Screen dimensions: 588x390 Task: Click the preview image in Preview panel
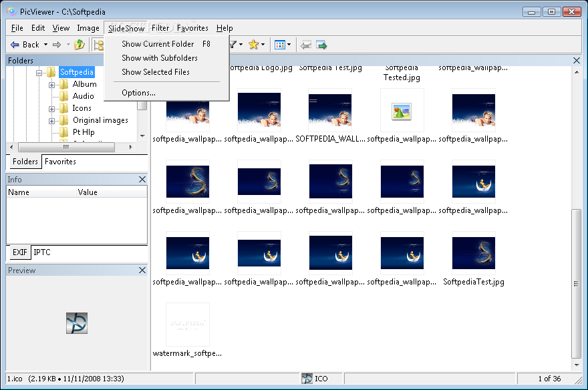tap(77, 323)
